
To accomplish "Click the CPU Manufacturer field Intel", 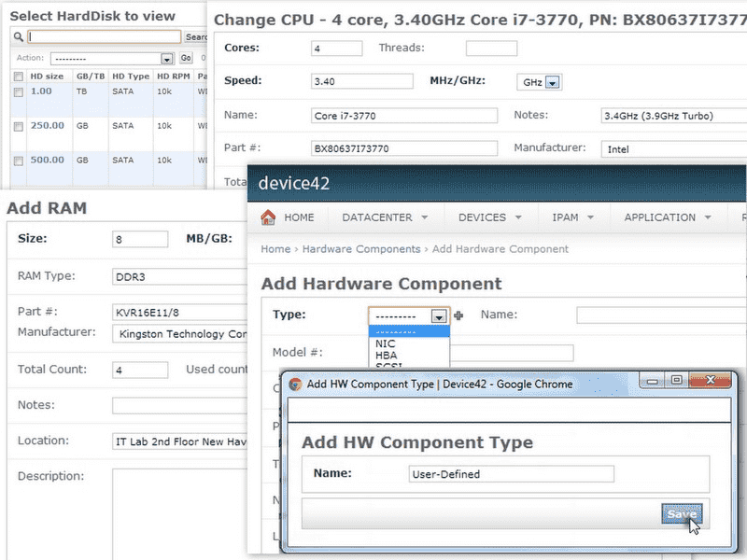I will (x=673, y=149).
